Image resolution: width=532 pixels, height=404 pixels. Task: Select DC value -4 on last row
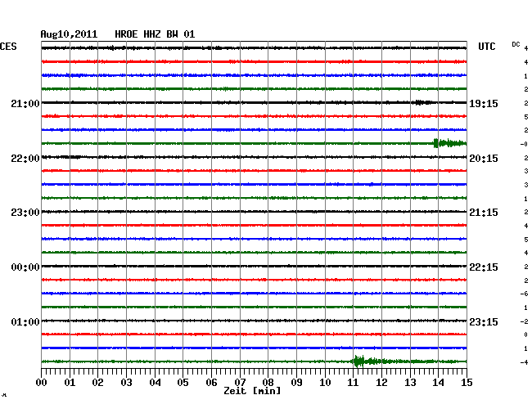524,362
